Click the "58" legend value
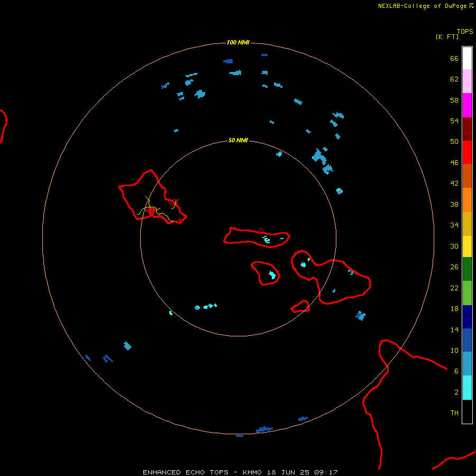Image resolution: width=476 pixels, height=476 pixels. click(x=454, y=100)
